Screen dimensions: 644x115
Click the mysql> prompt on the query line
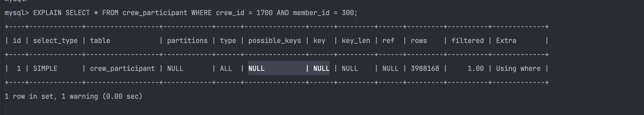click(17, 13)
